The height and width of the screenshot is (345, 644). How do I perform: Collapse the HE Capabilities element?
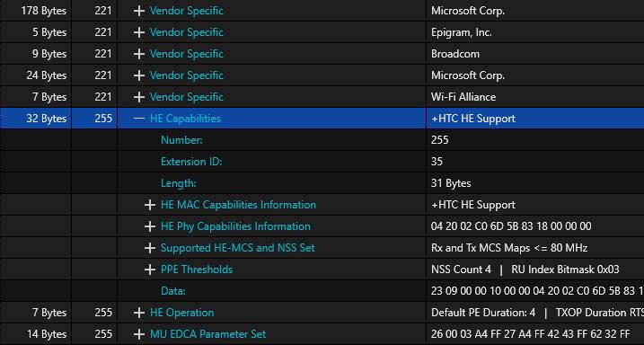(x=139, y=119)
